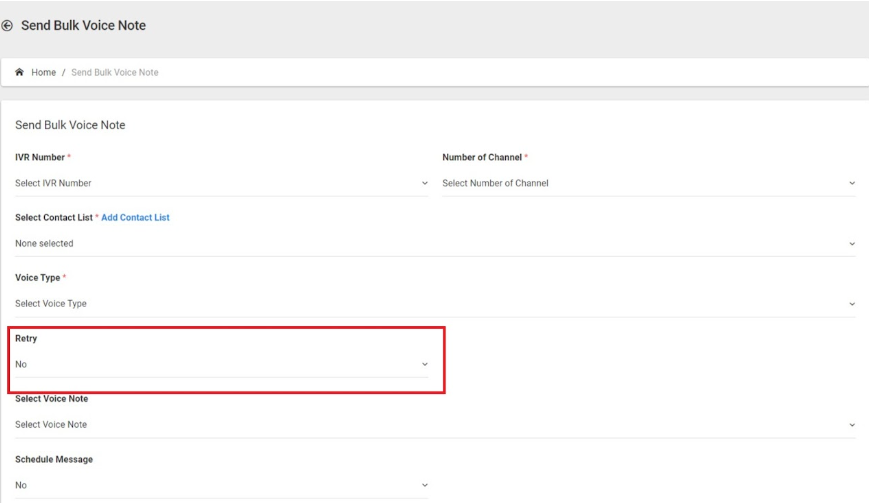Click the Number of Channel field label
Image resolution: width=869 pixels, height=503 pixels.
(482, 157)
